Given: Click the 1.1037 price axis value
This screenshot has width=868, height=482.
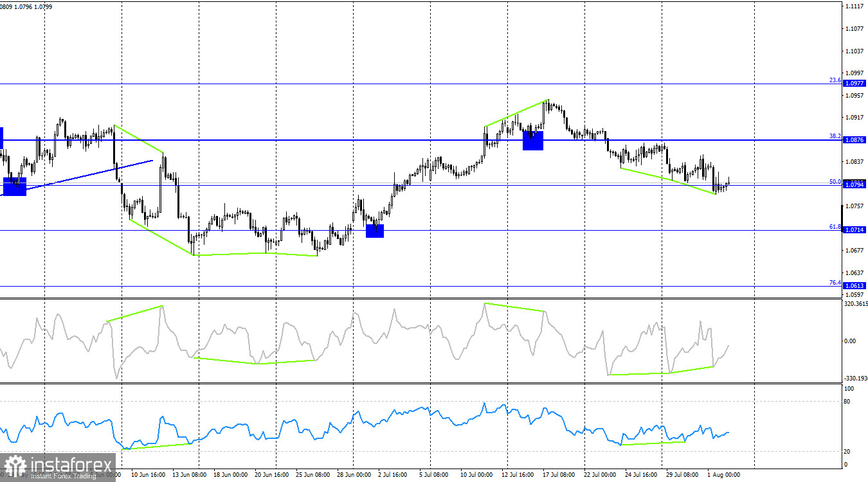Looking at the screenshot, I should click(x=855, y=51).
